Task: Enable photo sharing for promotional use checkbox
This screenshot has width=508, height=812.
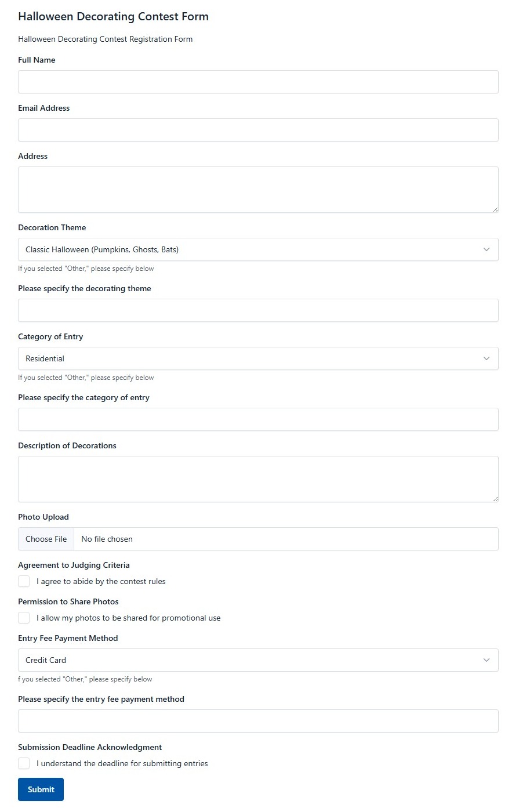Action: tap(24, 618)
